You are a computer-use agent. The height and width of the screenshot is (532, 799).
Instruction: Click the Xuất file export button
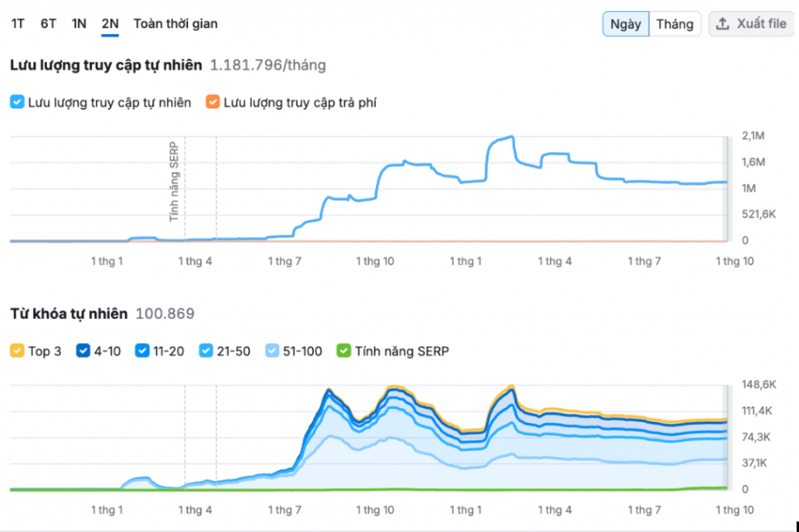point(751,24)
